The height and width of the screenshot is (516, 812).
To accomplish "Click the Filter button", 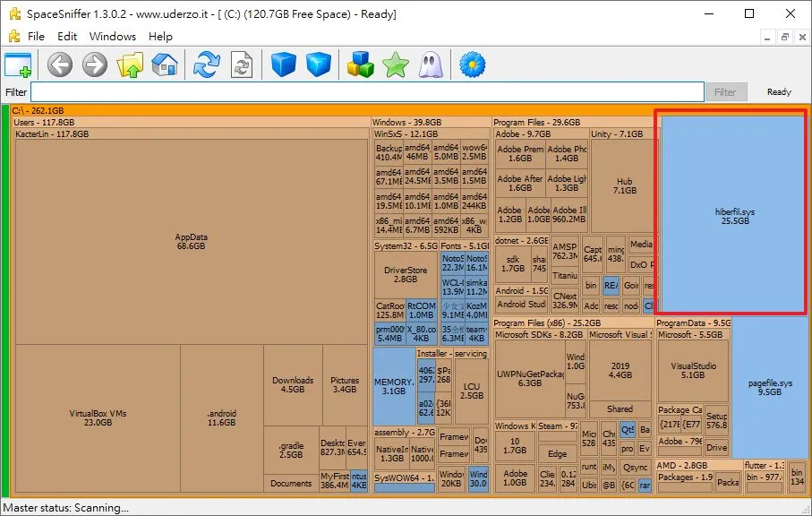I will pos(725,92).
